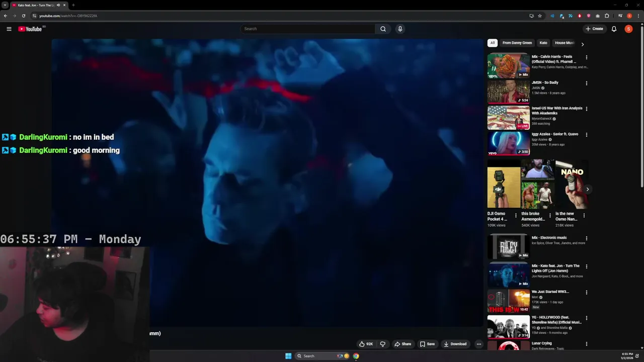
Task: Select the From Danny Green chip
Action: click(517, 43)
